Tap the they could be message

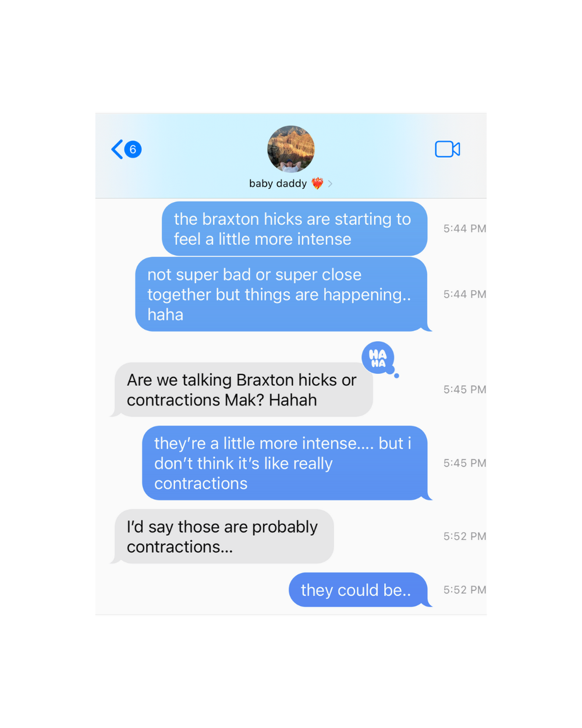click(x=359, y=590)
